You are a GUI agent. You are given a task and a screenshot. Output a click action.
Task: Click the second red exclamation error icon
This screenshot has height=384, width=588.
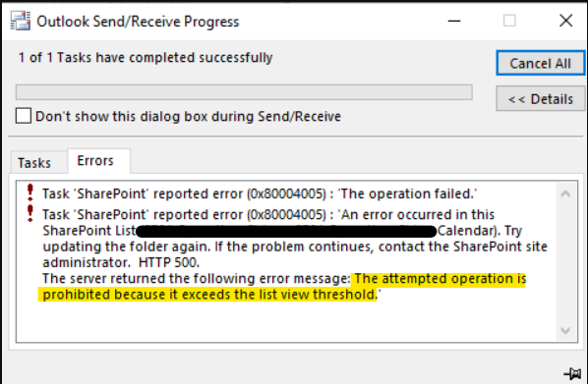coord(30,213)
